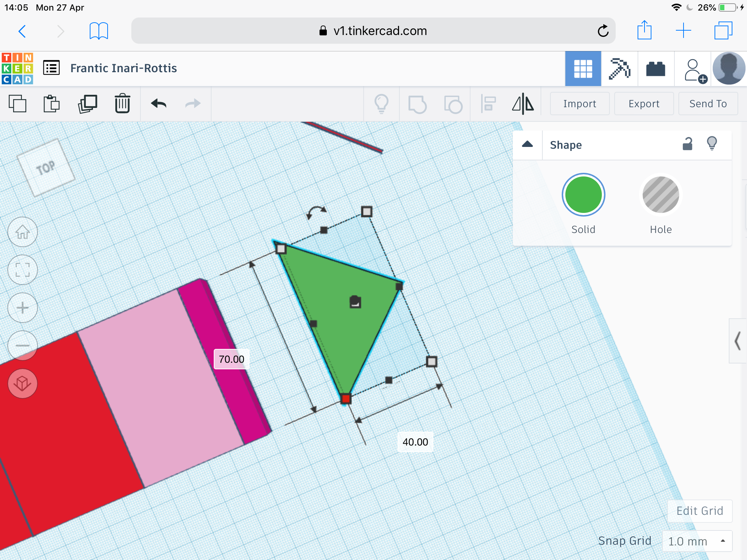
Task: Tap the Safari share icon
Action: pyautogui.click(x=644, y=30)
